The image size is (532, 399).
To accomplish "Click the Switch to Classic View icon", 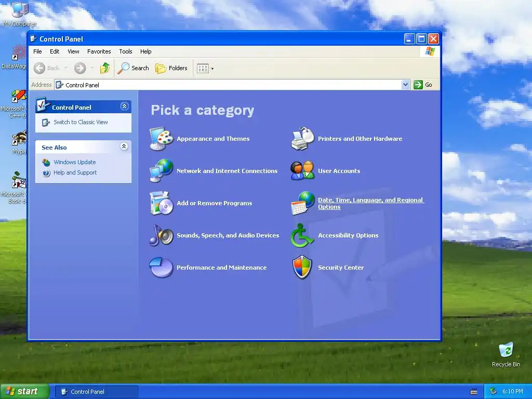I will pos(46,123).
